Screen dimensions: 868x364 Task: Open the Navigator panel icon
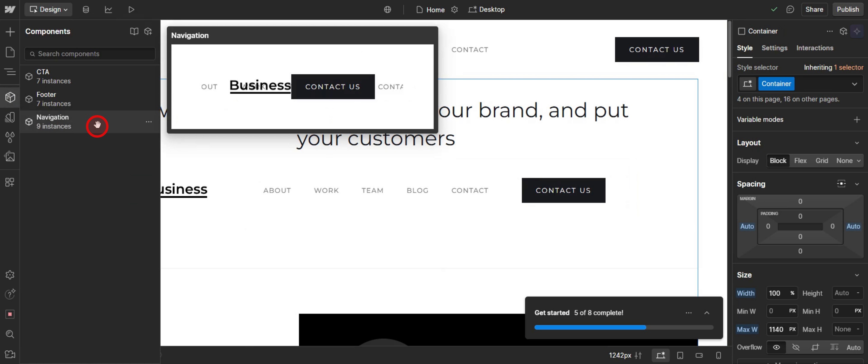(x=10, y=72)
